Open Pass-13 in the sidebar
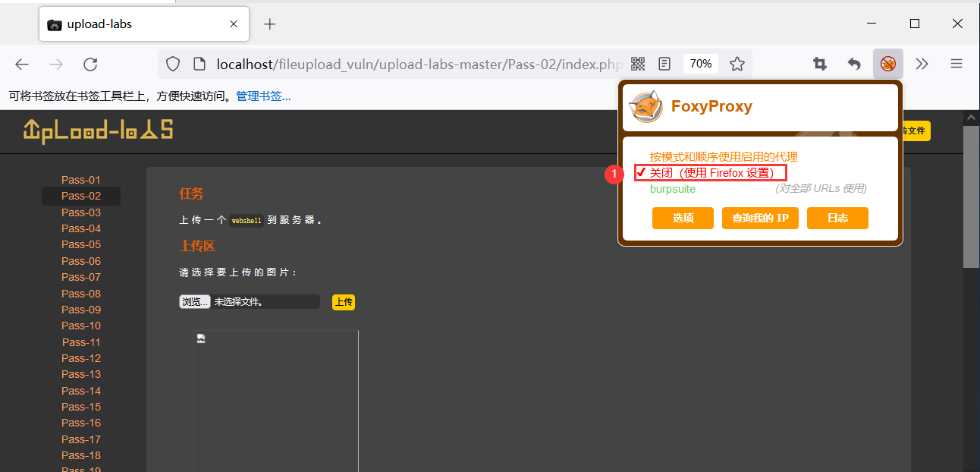Image resolution: width=980 pixels, height=472 pixels. [x=81, y=374]
